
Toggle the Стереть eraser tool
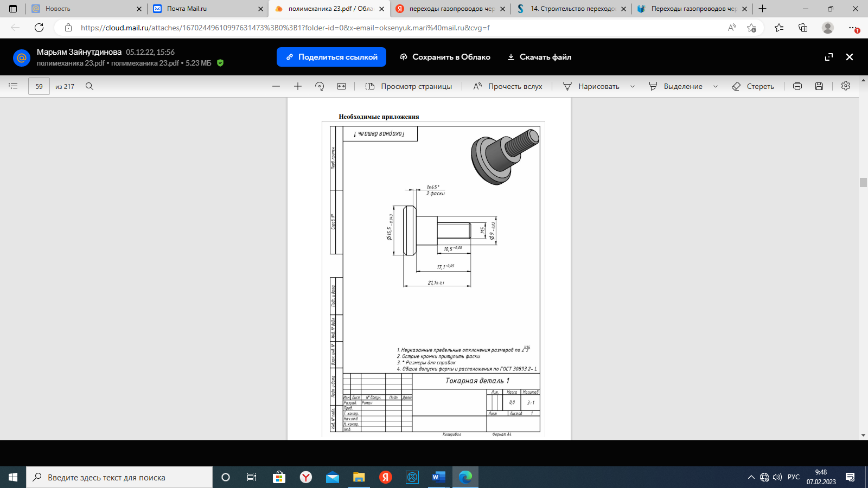(753, 86)
